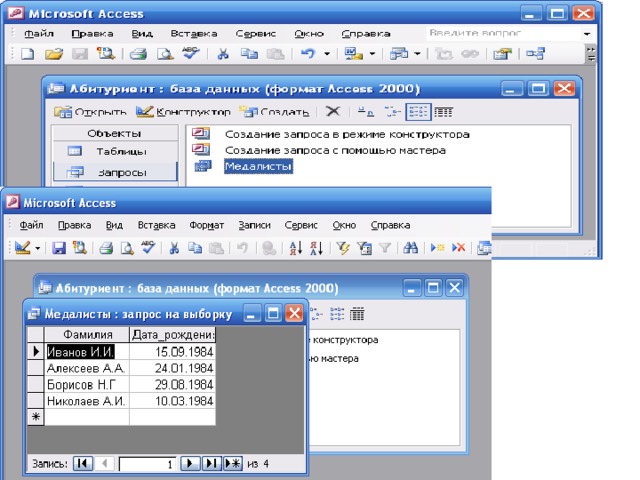Click File Search icon in top toolbar
The image size is (640, 480).
(x=106, y=53)
